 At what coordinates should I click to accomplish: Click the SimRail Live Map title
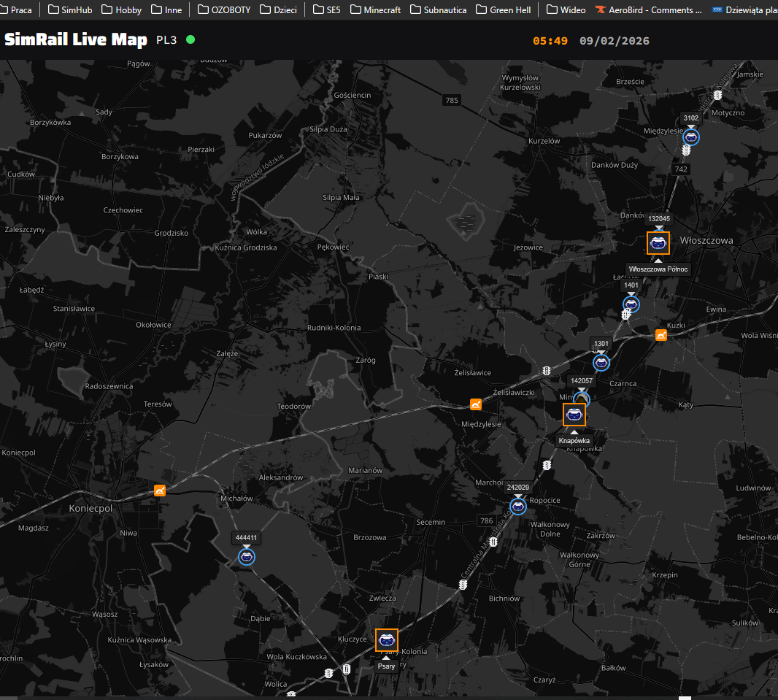click(x=76, y=39)
